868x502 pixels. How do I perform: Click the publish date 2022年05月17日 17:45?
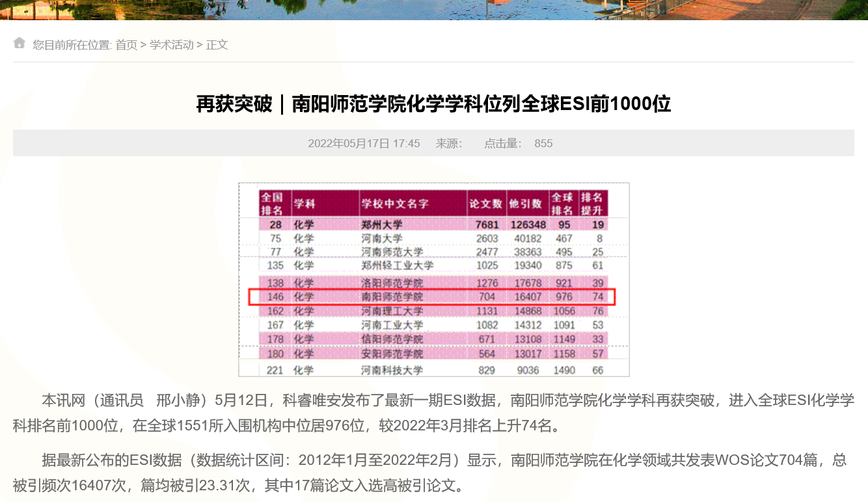point(364,143)
